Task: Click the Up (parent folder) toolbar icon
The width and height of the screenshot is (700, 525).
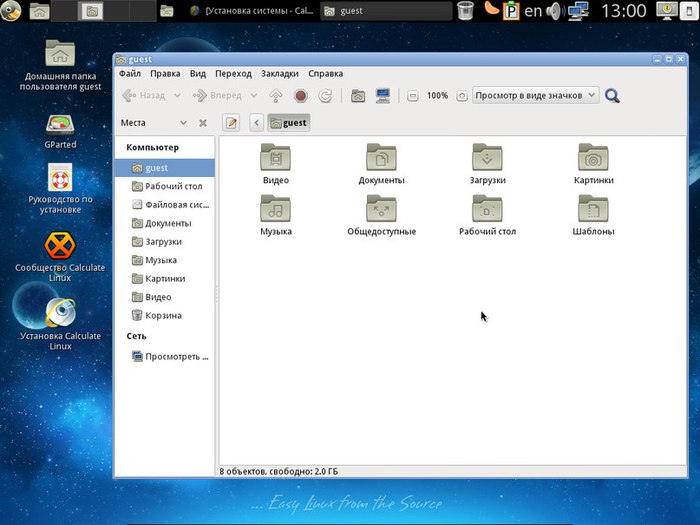Action: [276, 96]
